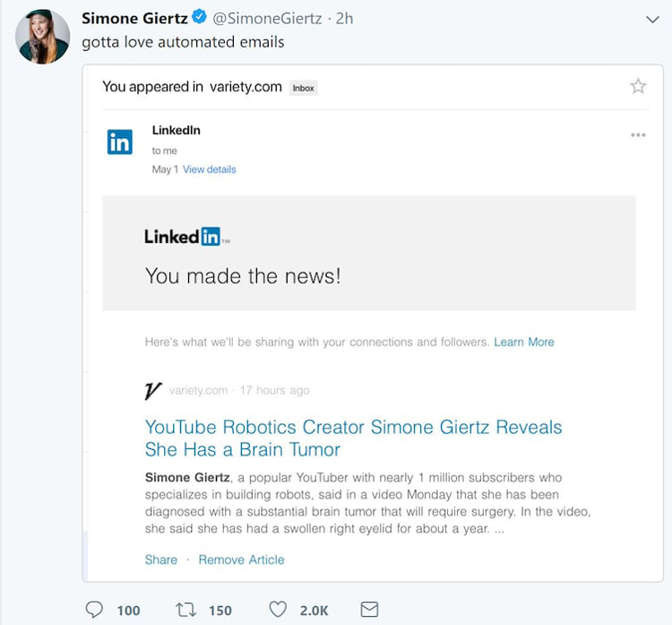This screenshot has width=672, height=625.
Task: Click the @SimoneGiertz handle
Action: click(x=269, y=19)
